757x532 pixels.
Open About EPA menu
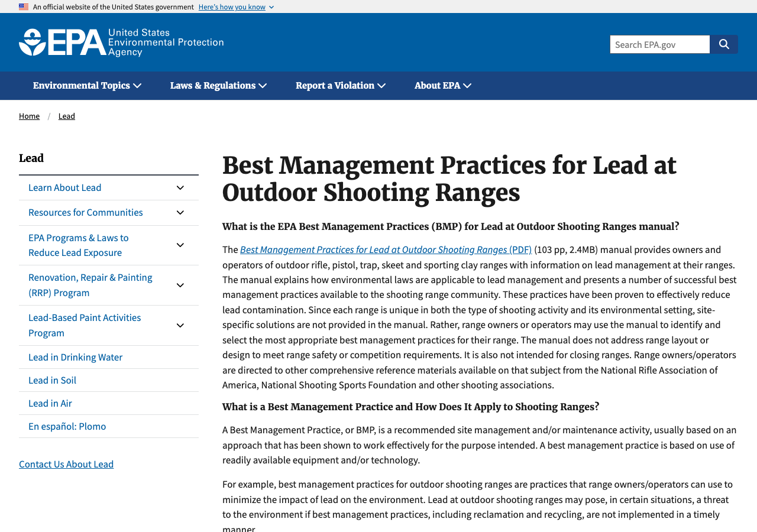click(443, 86)
